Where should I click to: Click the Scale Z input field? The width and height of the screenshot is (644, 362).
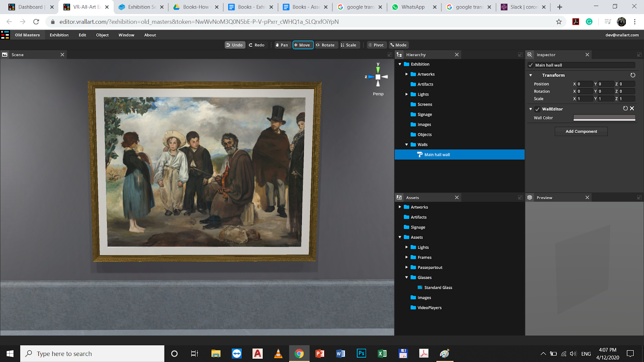click(627, 99)
